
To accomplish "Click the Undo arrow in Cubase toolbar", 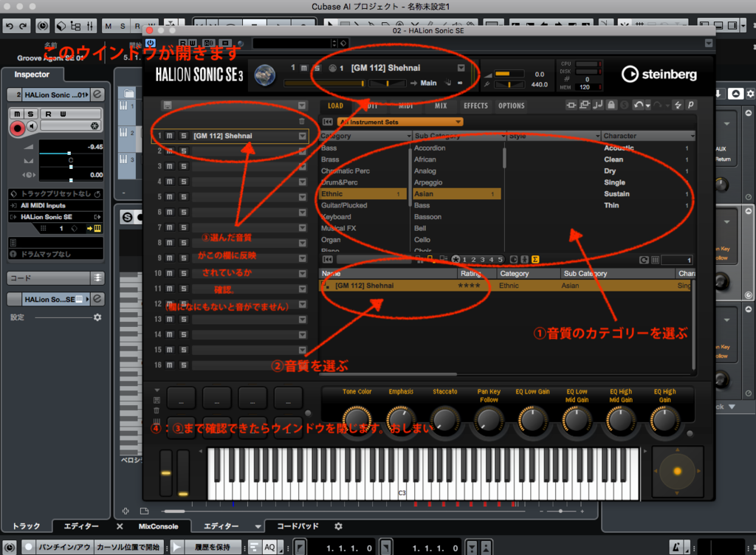I will pyautogui.click(x=9, y=26).
